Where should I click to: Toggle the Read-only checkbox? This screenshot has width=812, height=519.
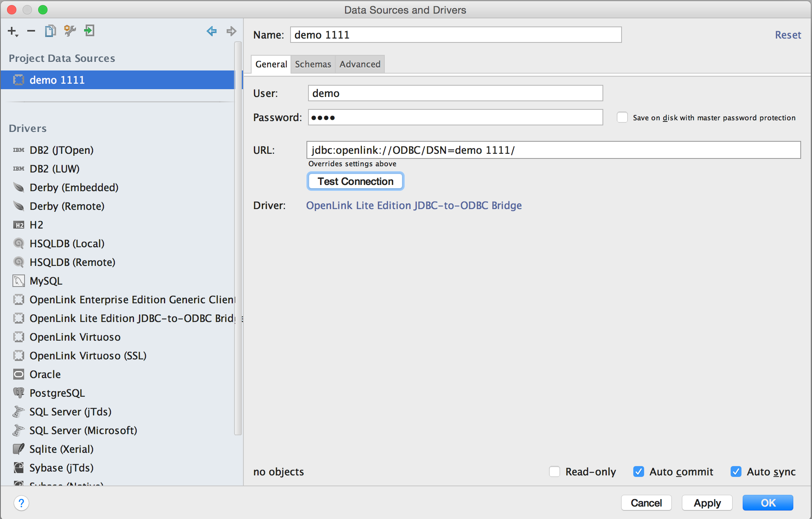555,471
